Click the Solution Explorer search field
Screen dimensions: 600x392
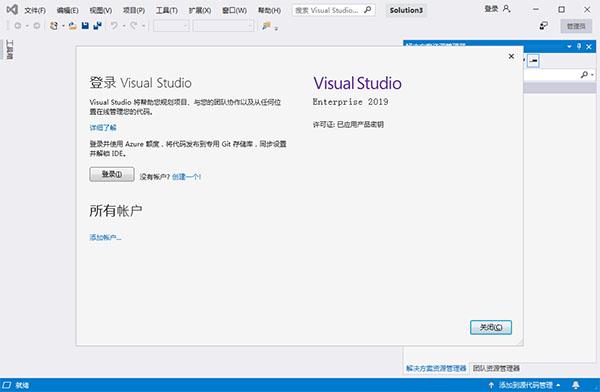tap(551, 75)
